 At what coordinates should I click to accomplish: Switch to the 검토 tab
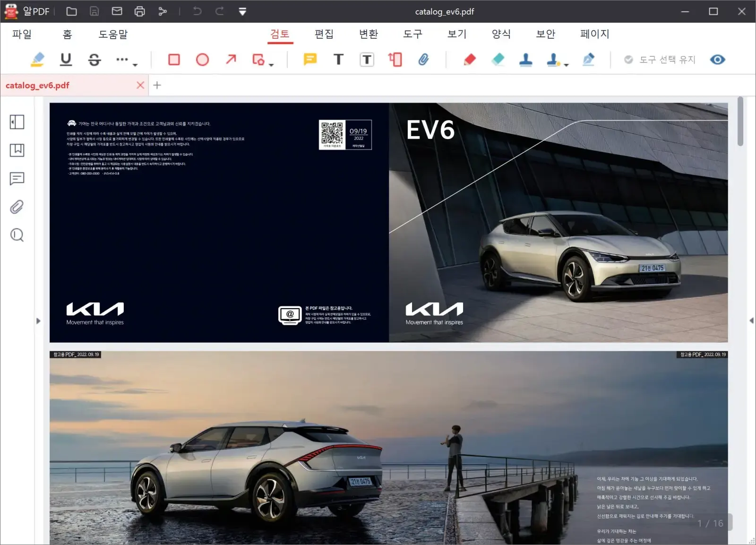tap(280, 34)
